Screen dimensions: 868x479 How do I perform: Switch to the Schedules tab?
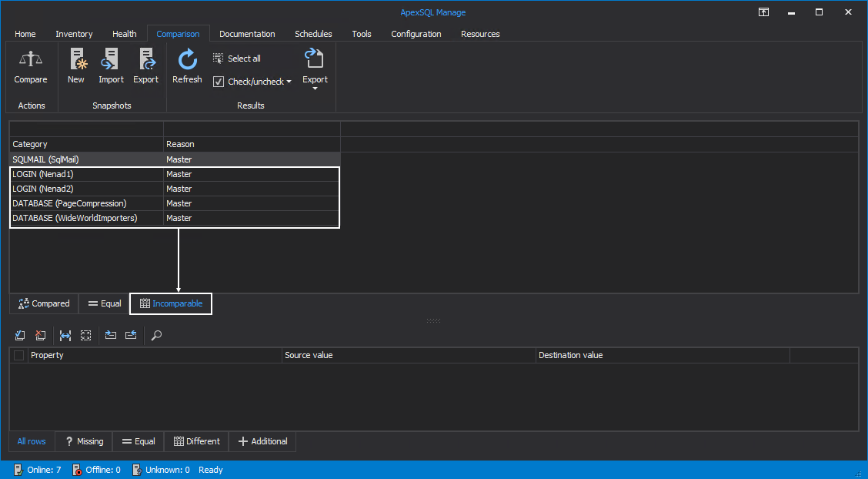(313, 34)
